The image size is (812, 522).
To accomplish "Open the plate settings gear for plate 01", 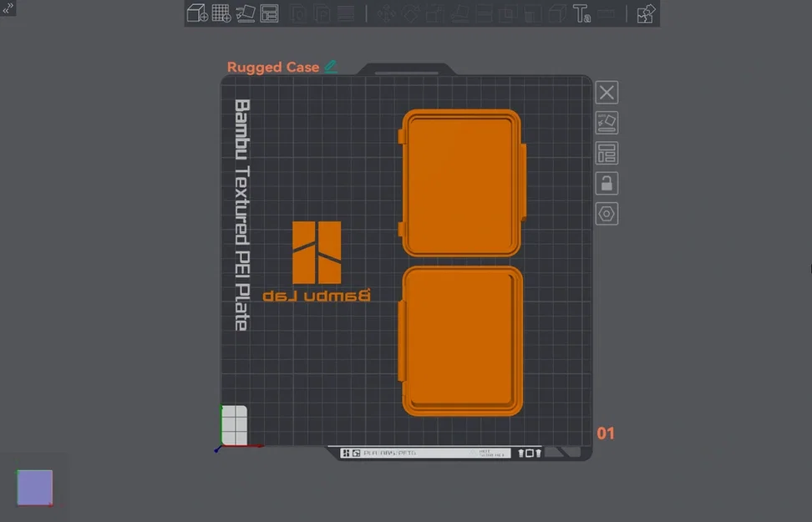I will [606, 213].
